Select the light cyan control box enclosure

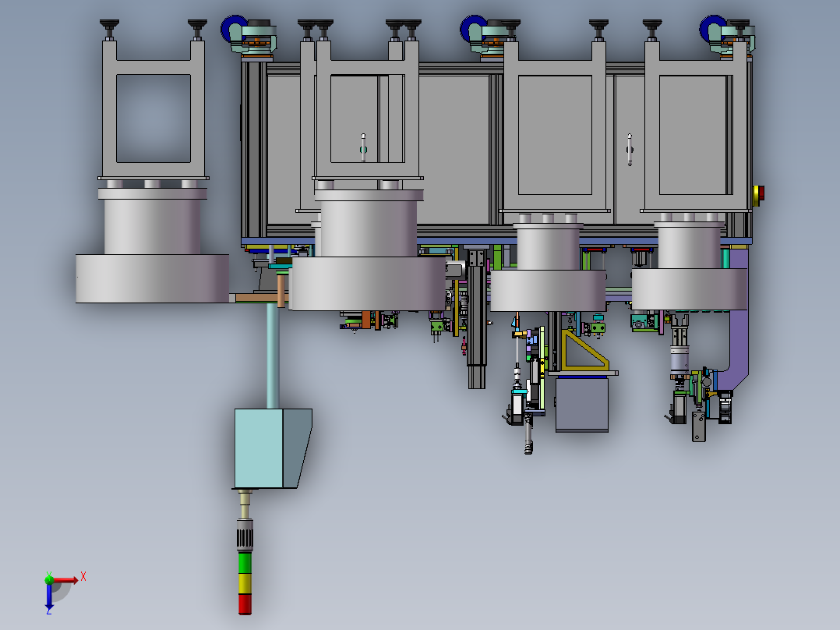point(273,448)
